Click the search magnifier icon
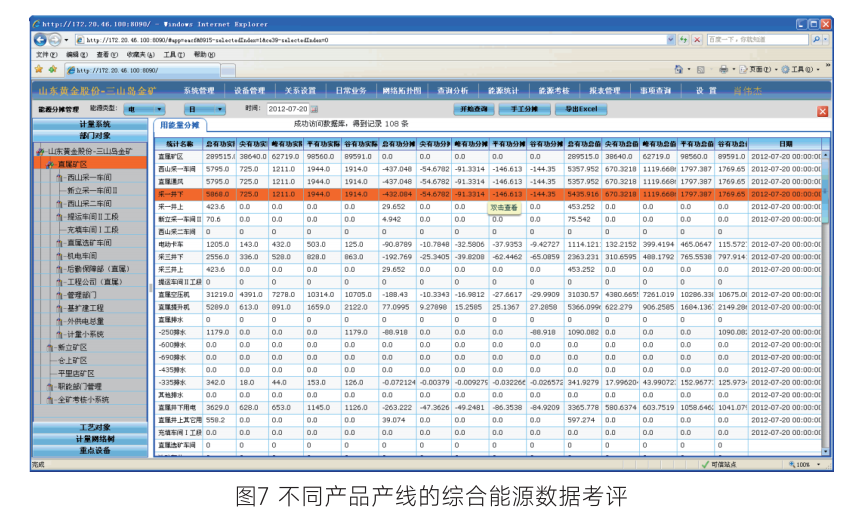The width and height of the screenshot is (863, 518). point(818,39)
